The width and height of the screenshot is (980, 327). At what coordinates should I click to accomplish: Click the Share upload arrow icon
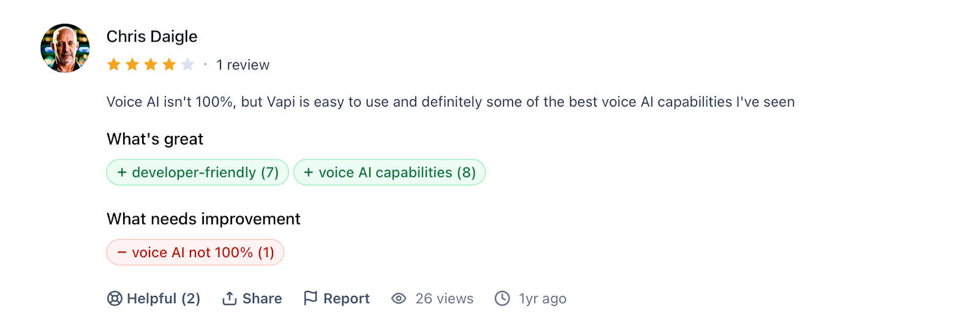[x=230, y=298]
